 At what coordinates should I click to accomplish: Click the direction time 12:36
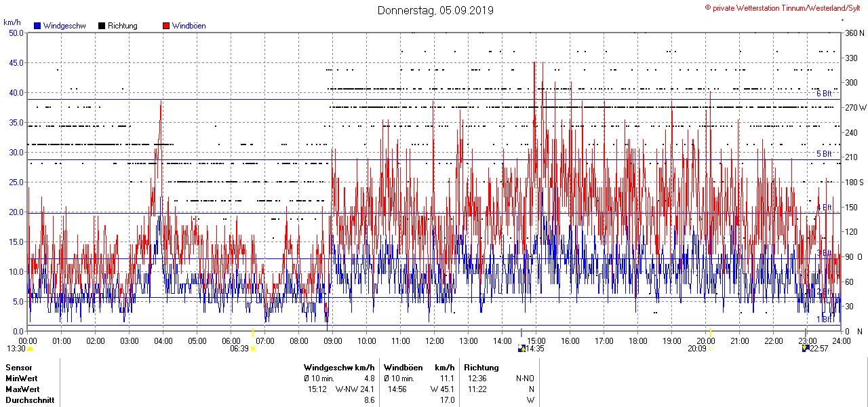point(477,379)
